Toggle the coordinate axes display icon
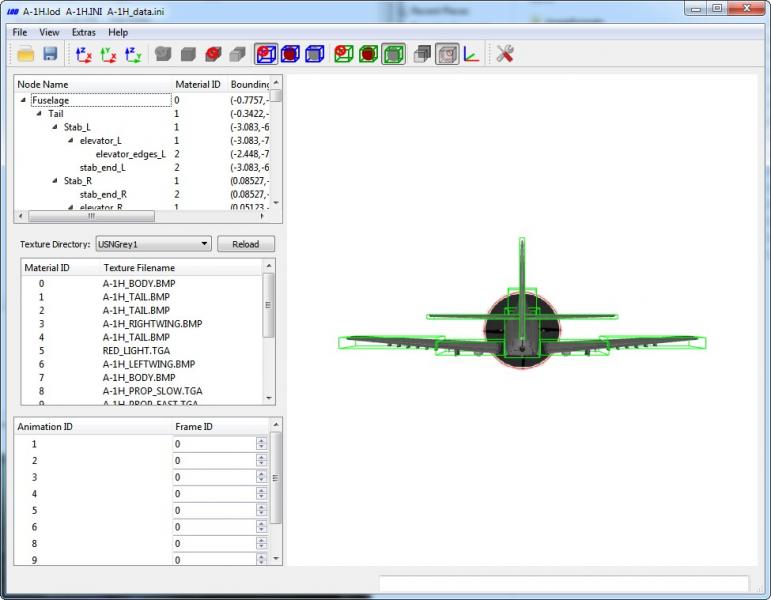This screenshot has width=771, height=600. coord(471,54)
